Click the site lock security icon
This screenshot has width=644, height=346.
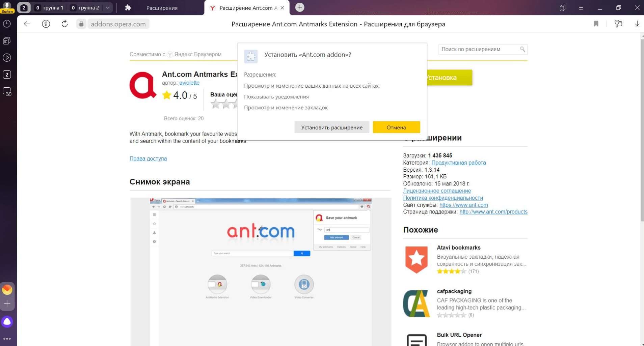pyautogui.click(x=81, y=24)
